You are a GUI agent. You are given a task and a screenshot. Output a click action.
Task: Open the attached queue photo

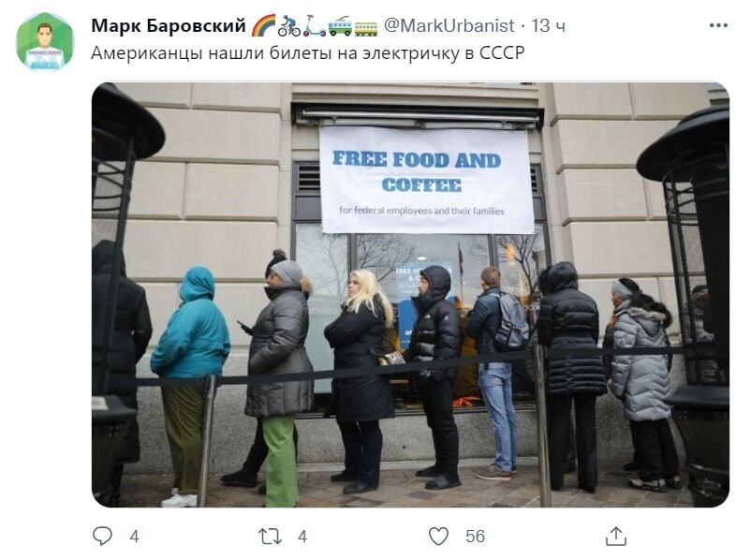tap(410, 295)
